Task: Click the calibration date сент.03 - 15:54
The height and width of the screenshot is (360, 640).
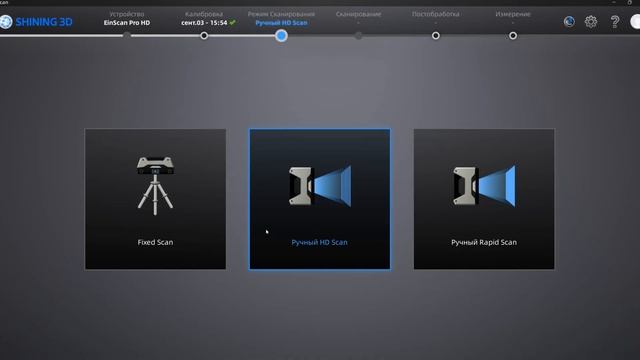Action: (x=204, y=23)
